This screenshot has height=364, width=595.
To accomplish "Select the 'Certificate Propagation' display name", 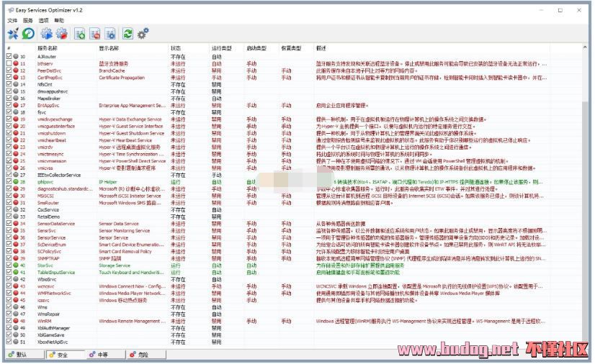I will [x=122, y=77].
